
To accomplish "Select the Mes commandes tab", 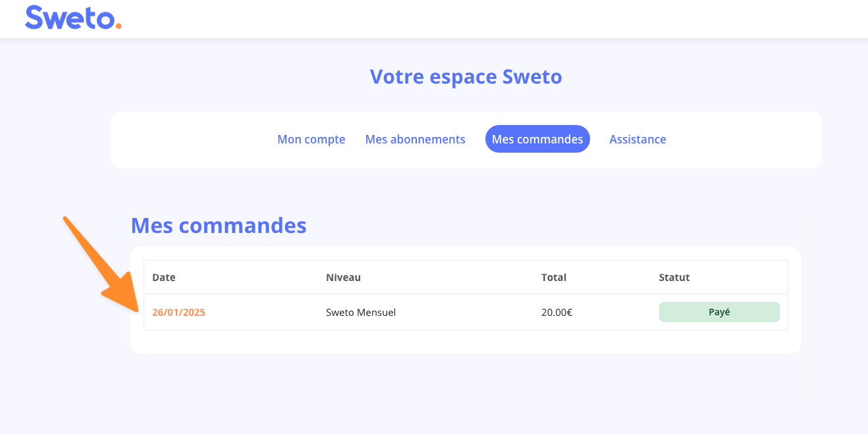I will coord(537,140).
